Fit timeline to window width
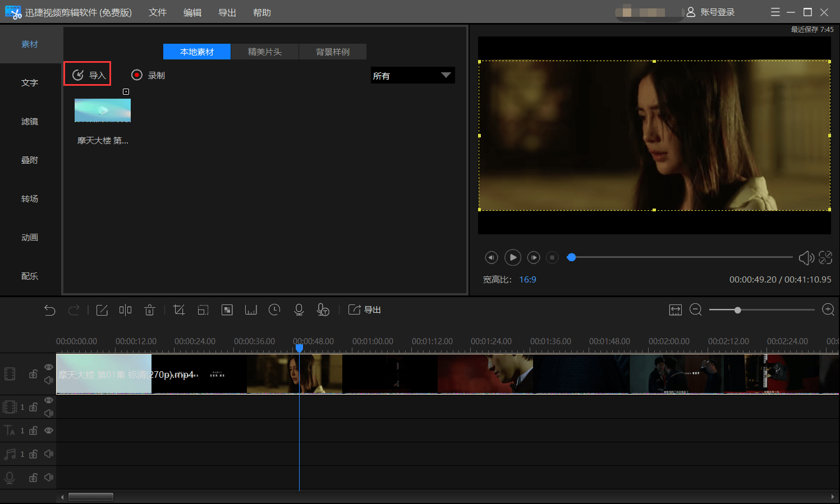 pos(675,310)
